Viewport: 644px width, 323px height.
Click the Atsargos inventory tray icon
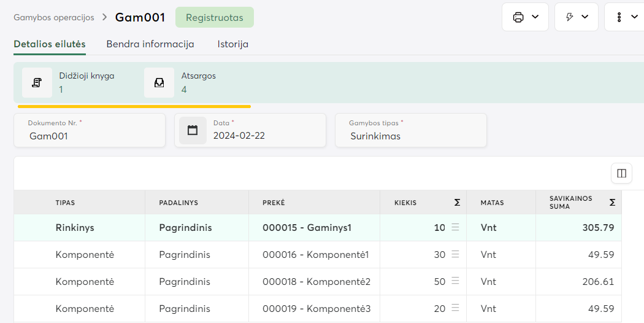tap(159, 83)
